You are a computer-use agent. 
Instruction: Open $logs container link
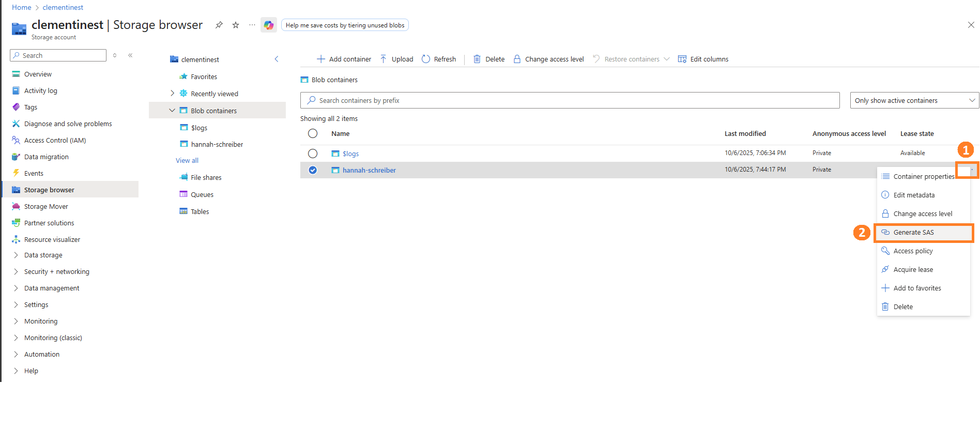350,154
